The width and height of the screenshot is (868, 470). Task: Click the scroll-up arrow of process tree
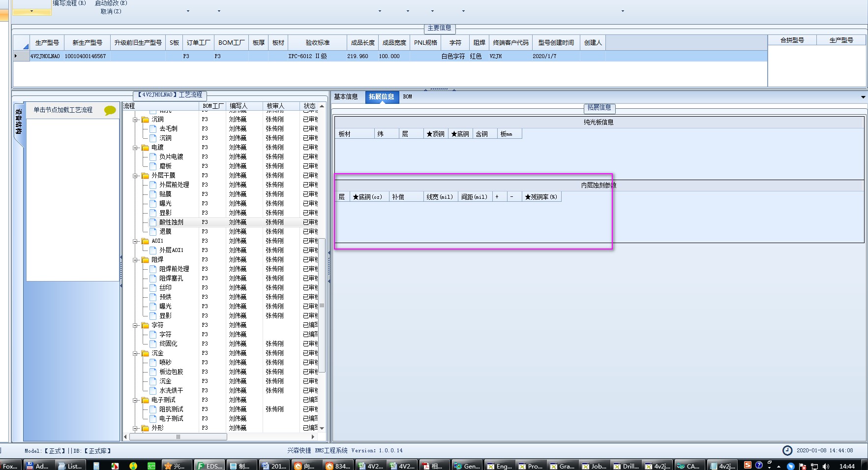click(322, 106)
